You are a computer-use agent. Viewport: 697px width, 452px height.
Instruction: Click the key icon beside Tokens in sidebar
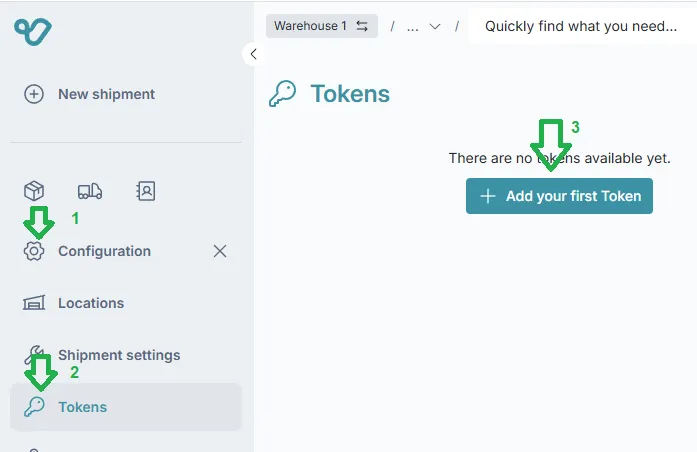[x=34, y=407]
